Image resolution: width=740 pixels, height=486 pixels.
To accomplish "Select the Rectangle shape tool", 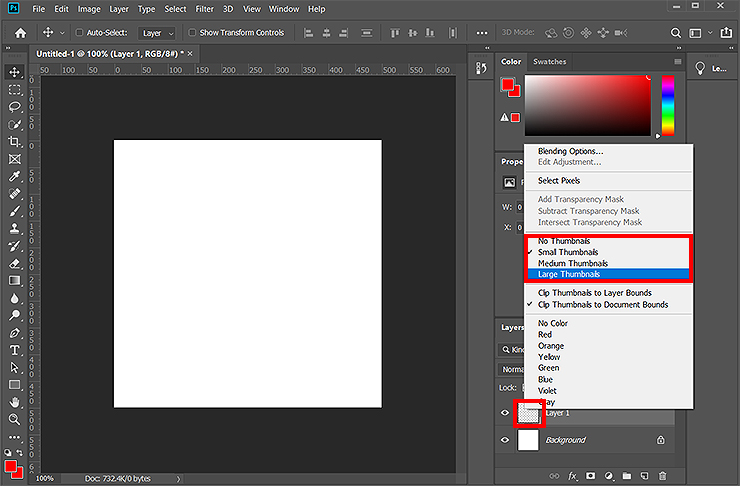I will pyautogui.click(x=15, y=385).
